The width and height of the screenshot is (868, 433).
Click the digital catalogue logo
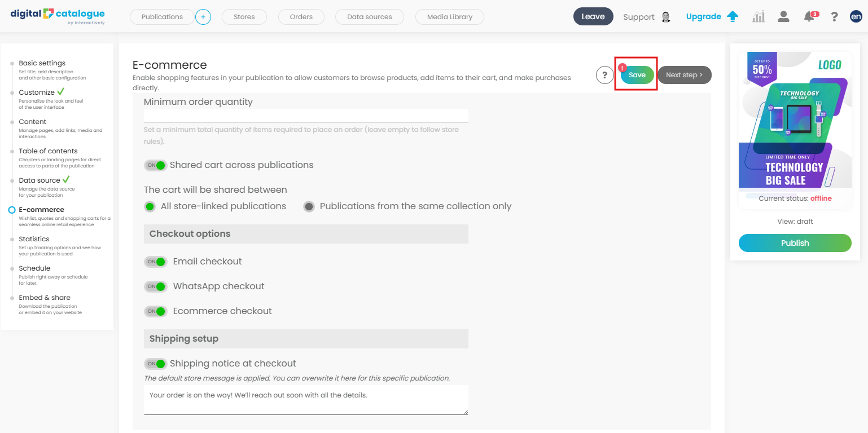tap(58, 16)
